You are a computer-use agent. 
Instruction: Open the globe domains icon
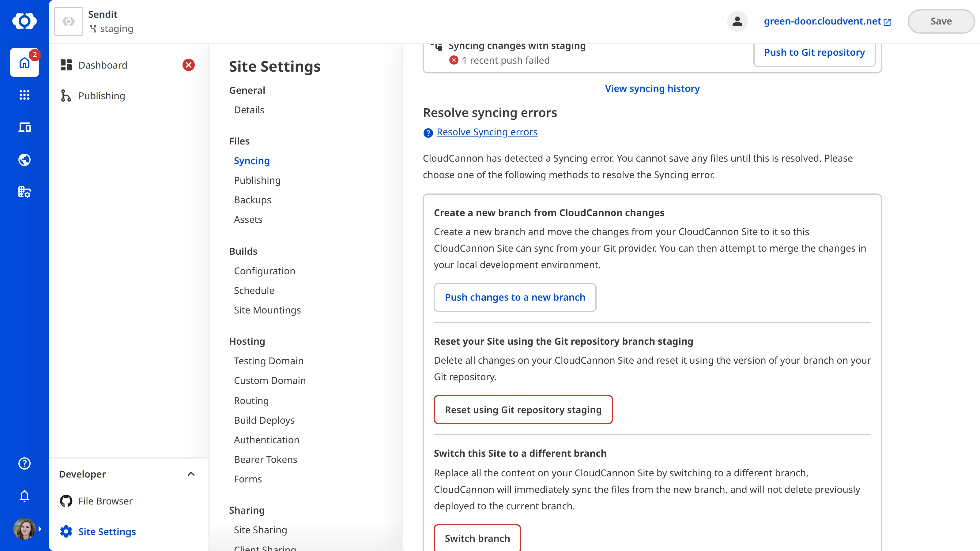24,160
